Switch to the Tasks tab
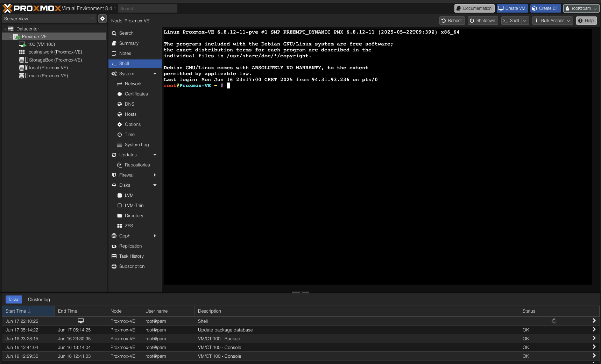The image size is (601, 364). pyautogui.click(x=14, y=300)
